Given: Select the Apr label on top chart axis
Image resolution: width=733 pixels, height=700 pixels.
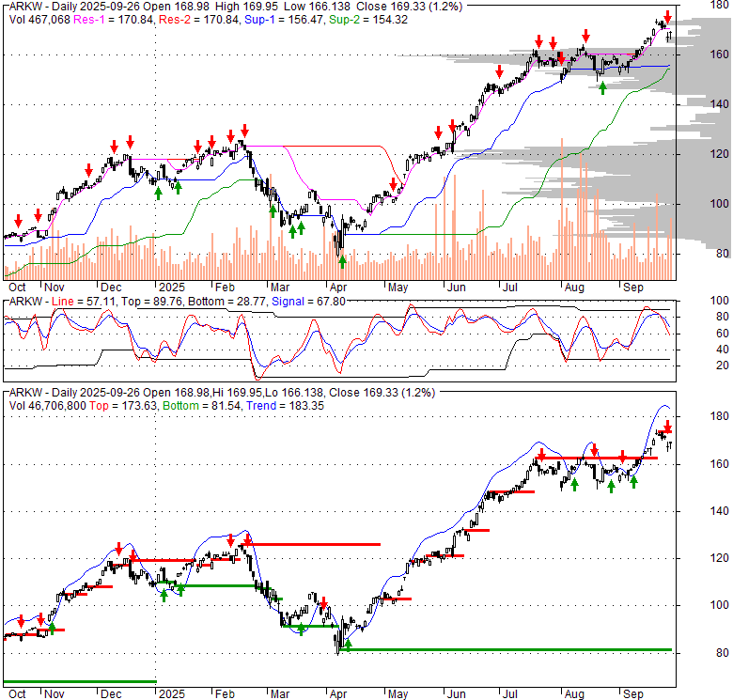Looking at the screenshot, I should [x=338, y=288].
